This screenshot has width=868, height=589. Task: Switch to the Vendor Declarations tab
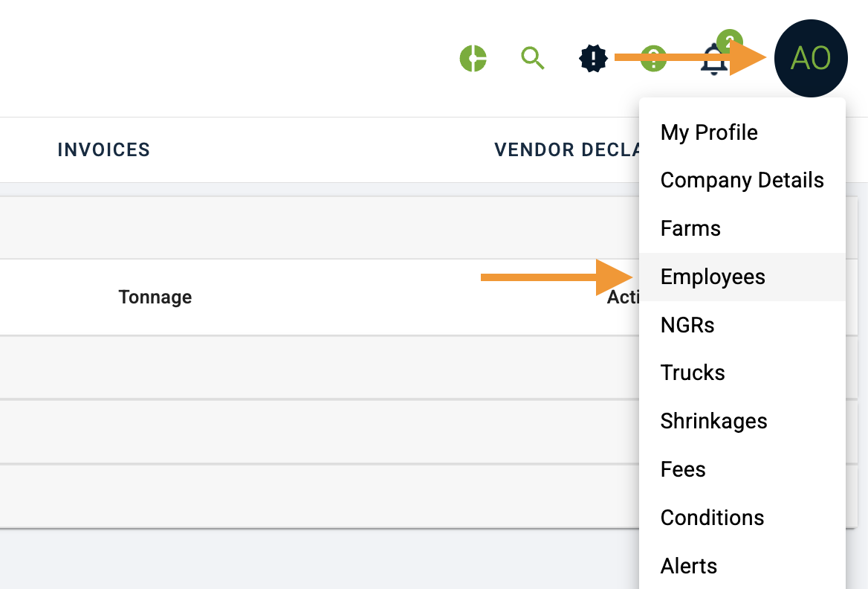(x=566, y=150)
